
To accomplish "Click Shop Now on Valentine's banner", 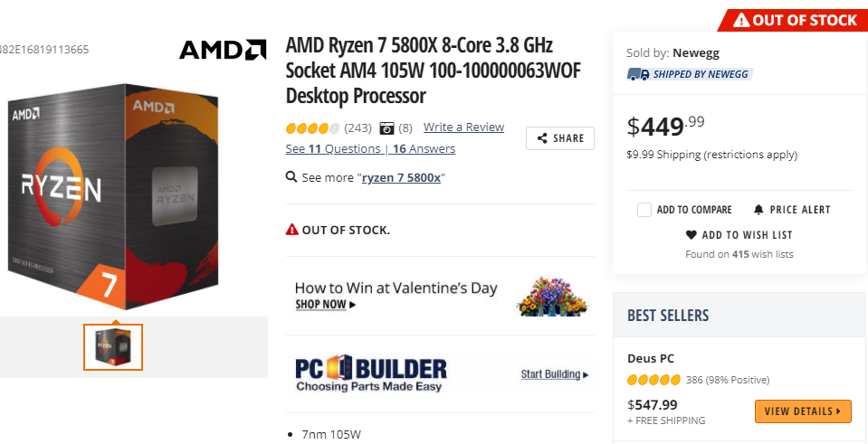I will 325,305.
